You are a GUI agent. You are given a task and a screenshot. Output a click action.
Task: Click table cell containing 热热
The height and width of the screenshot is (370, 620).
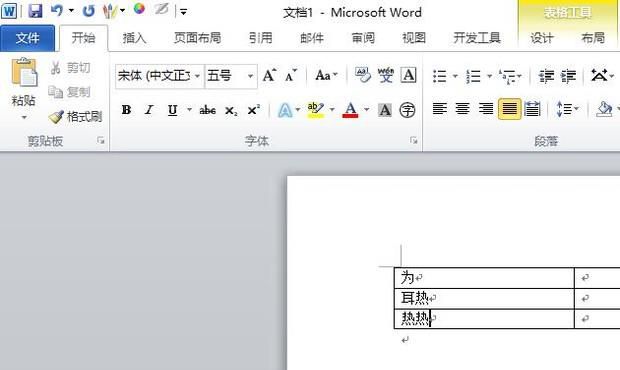(x=484, y=318)
